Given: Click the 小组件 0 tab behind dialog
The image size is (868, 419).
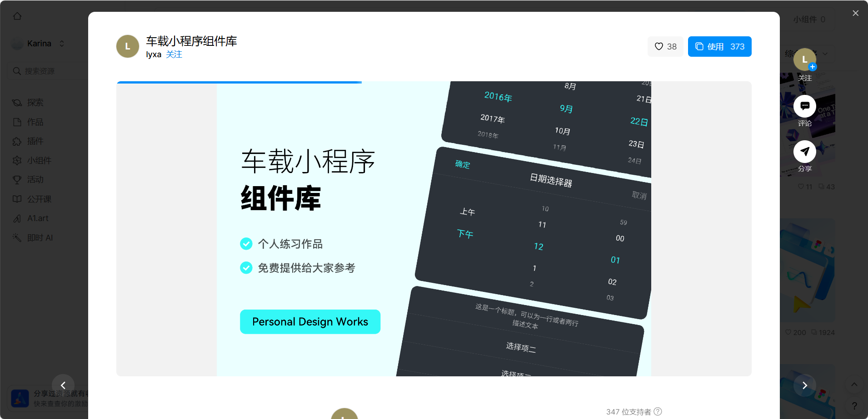Looking at the screenshot, I should point(809,20).
